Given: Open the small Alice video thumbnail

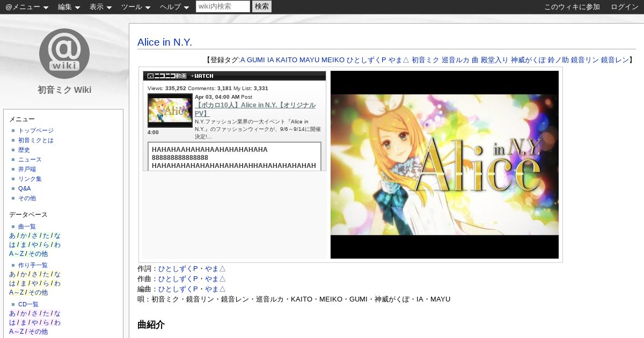Looking at the screenshot, I should (x=170, y=111).
